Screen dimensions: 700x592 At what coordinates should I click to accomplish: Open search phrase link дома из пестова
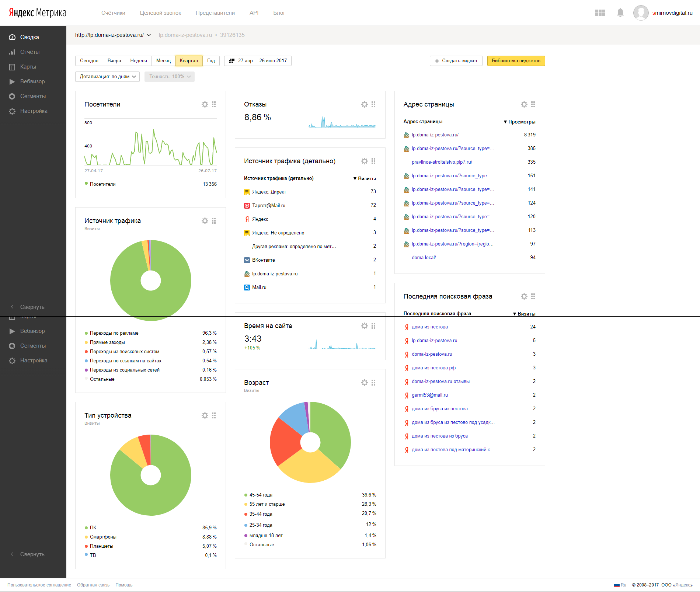click(x=430, y=327)
